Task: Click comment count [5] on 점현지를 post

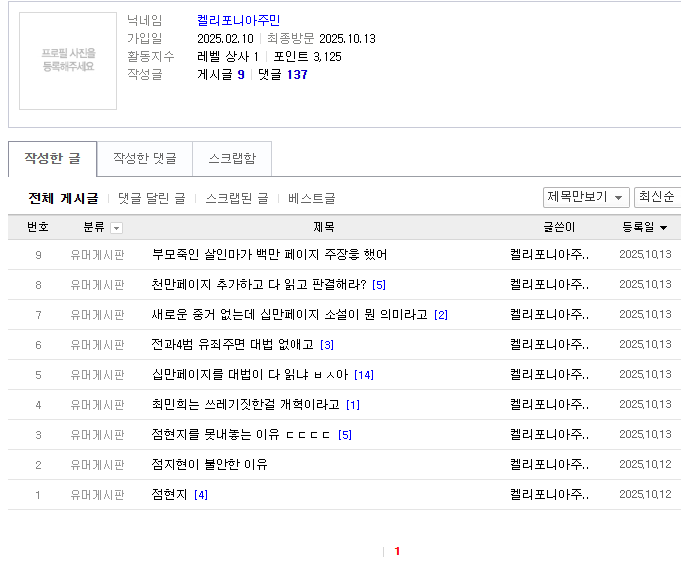Action: 345,435
